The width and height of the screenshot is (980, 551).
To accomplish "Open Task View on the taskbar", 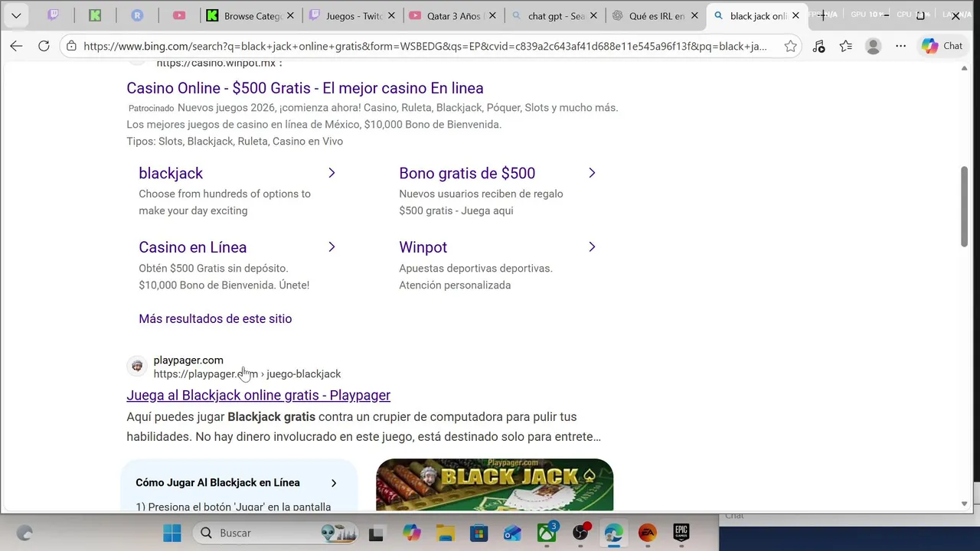I will 376,533.
